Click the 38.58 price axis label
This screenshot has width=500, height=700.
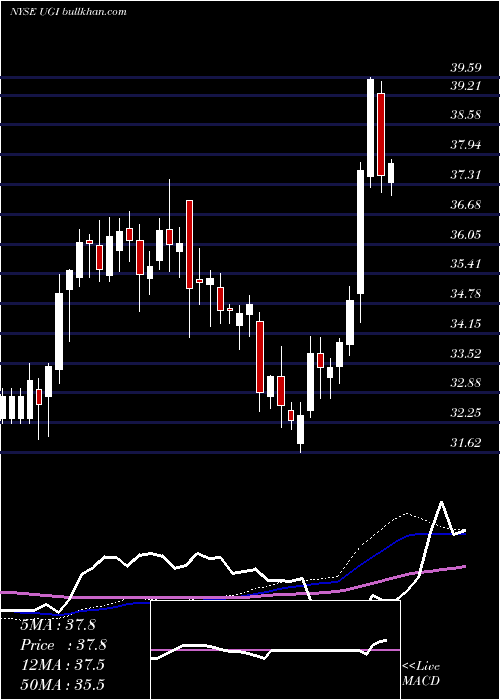466,115
